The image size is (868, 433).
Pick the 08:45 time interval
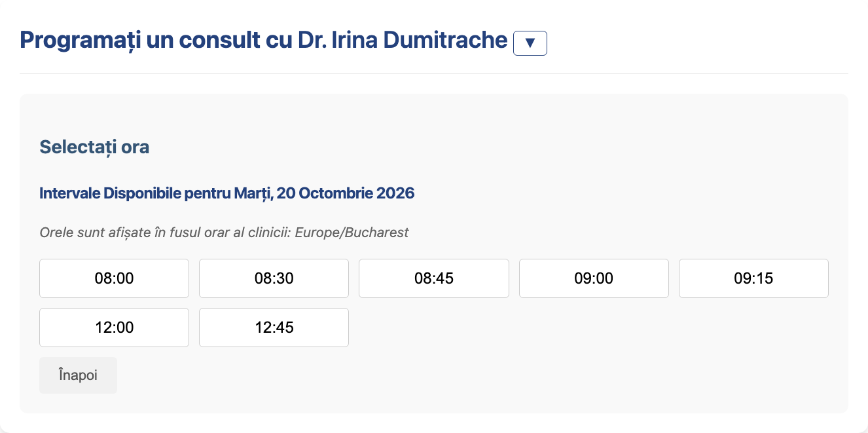tap(434, 278)
